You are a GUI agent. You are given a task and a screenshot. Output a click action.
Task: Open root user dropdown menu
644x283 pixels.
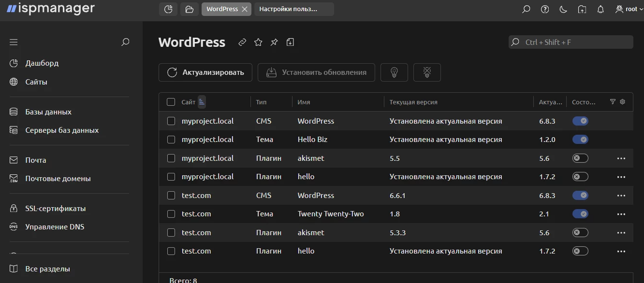[629, 9]
